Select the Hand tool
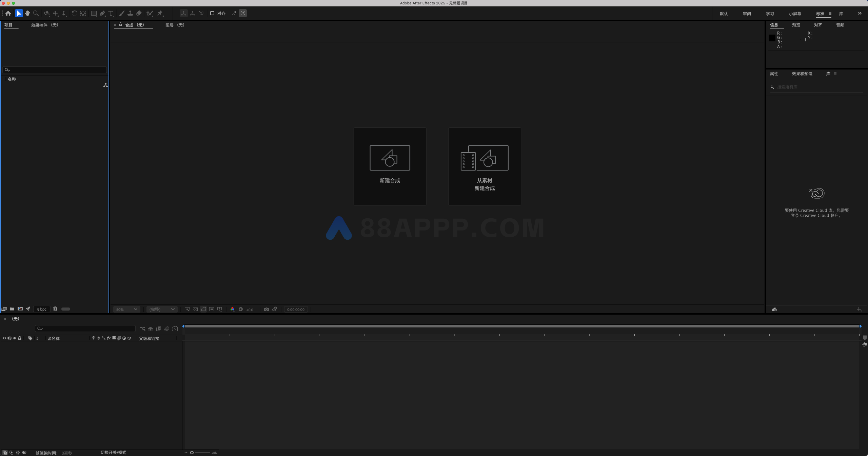 point(27,14)
